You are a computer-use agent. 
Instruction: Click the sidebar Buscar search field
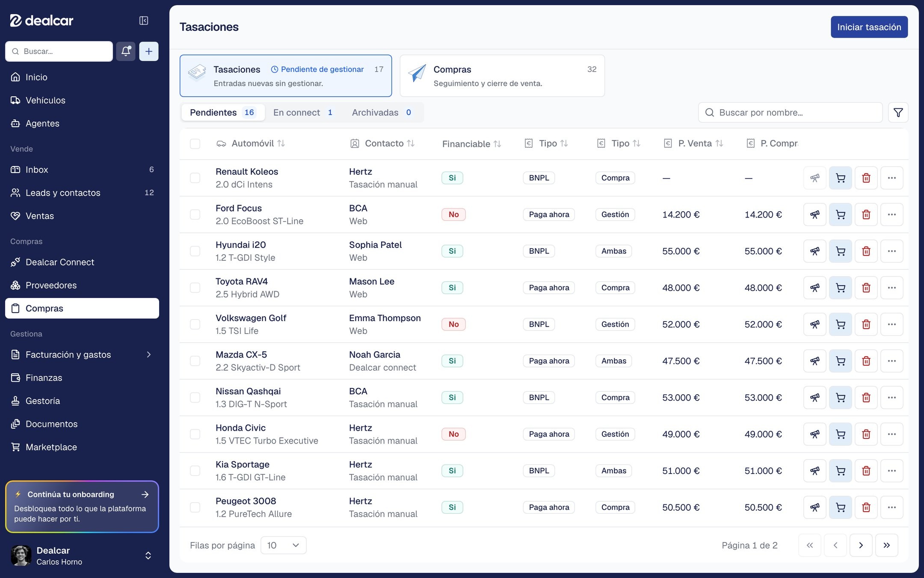tap(59, 51)
